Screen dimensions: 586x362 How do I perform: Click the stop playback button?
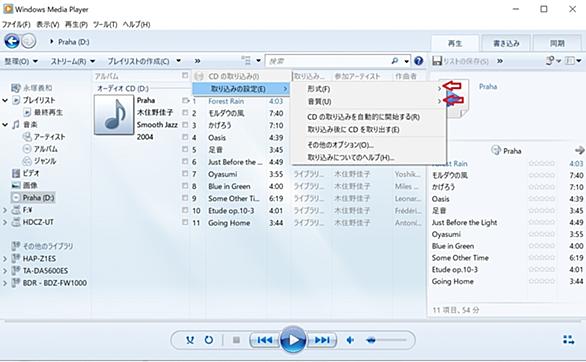coord(236,340)
